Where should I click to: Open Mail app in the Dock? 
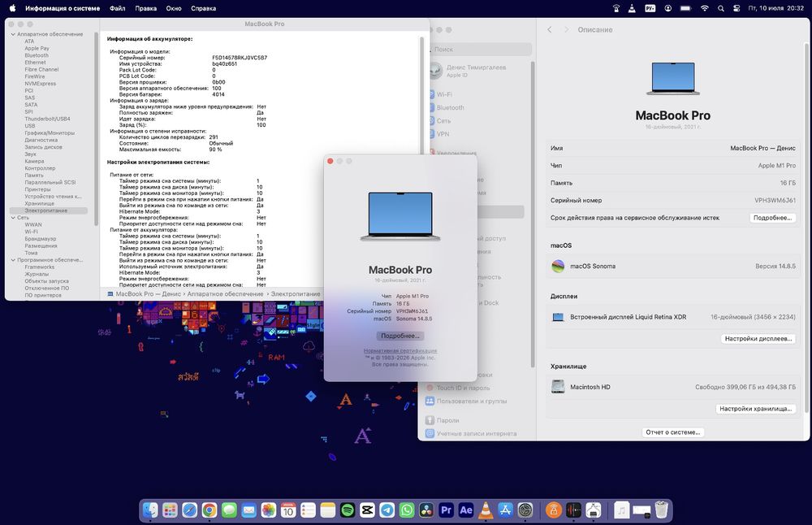click(248, 510)
